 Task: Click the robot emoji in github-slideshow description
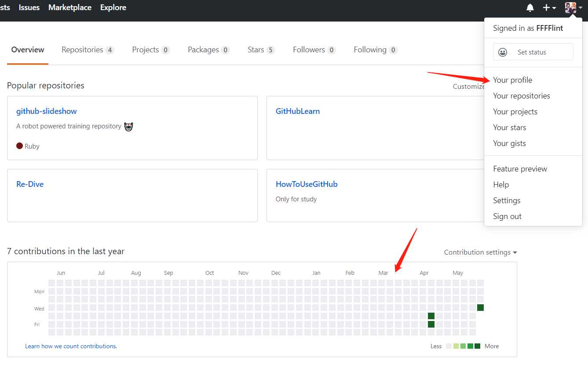[x=128, y=127]
